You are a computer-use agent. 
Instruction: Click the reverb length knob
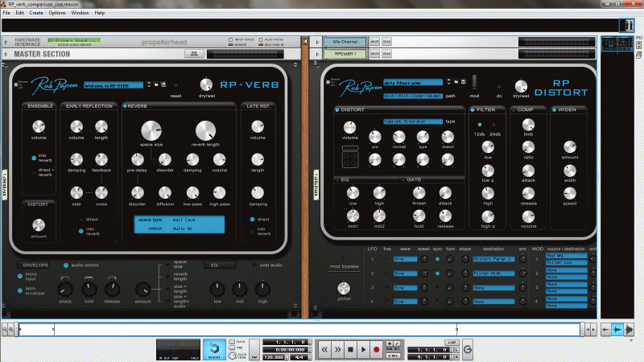(205, 130)
